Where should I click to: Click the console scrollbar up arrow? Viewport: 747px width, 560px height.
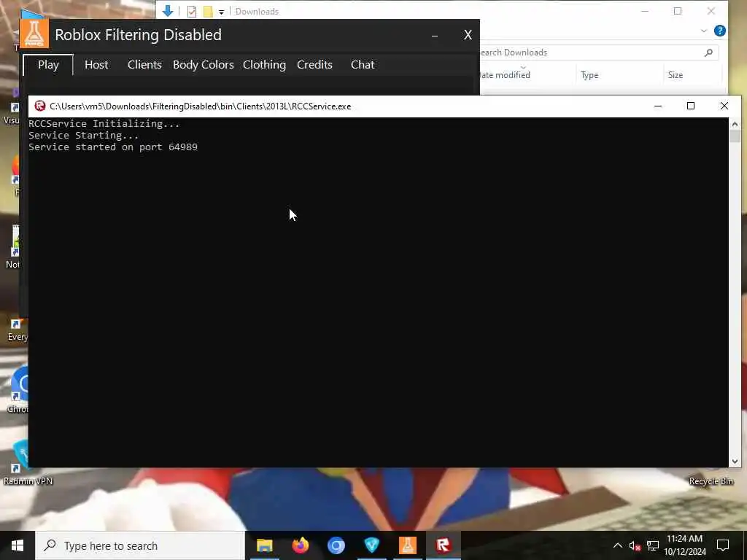pyautogui.click(x=735, y=124)
